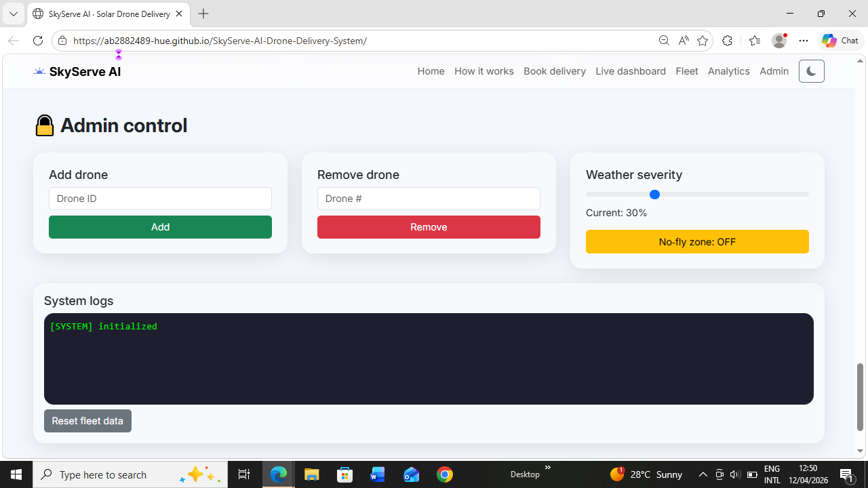This screenshot has width=868, height=488.
Task: Click the green Add button
Action: (x=160, y=227)
